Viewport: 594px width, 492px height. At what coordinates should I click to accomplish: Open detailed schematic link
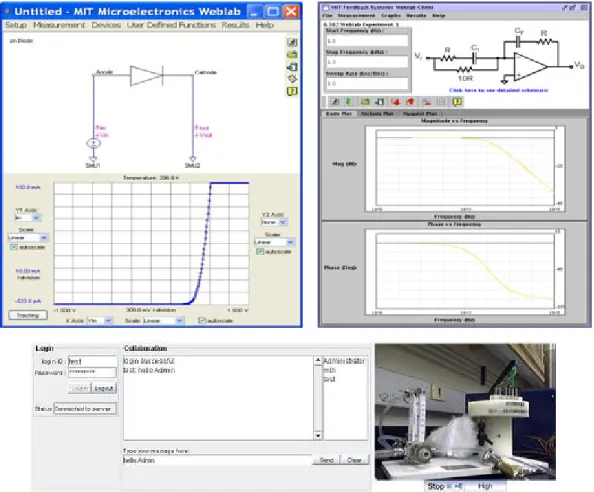(499, 90)
